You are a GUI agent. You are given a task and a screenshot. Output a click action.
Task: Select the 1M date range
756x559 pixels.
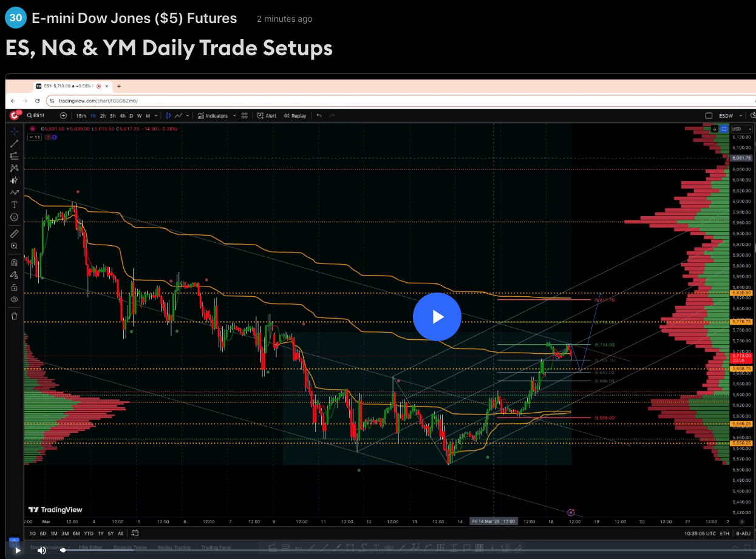pyautogui.click(x=54, y=534)
